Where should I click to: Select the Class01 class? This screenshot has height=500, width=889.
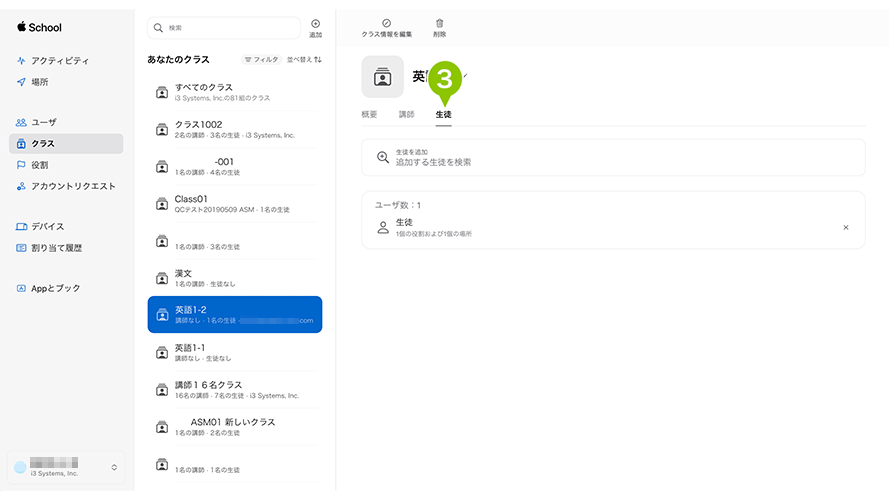pyautogui.click(x=235, y=204)
